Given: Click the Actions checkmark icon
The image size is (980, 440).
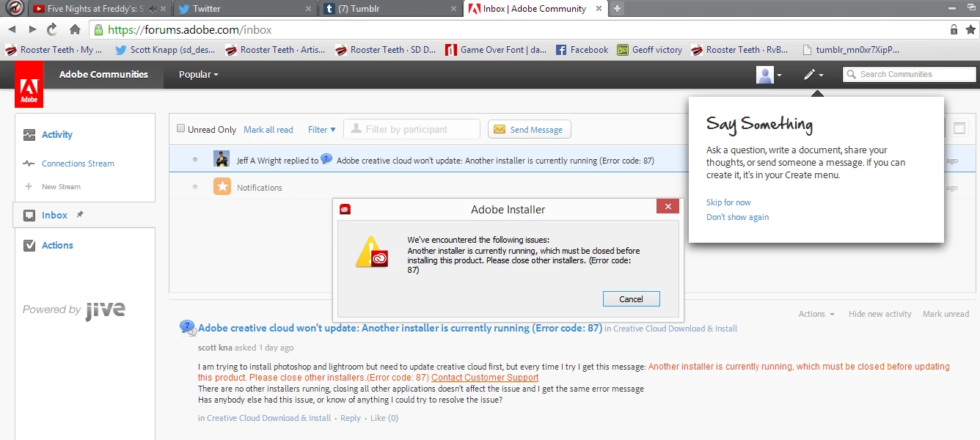Looking at the screenshot, I should (29, 246).
